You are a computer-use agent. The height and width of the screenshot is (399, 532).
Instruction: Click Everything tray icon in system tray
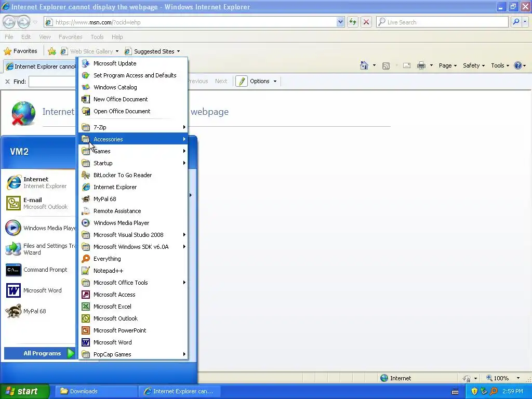[x=494, y=391]
